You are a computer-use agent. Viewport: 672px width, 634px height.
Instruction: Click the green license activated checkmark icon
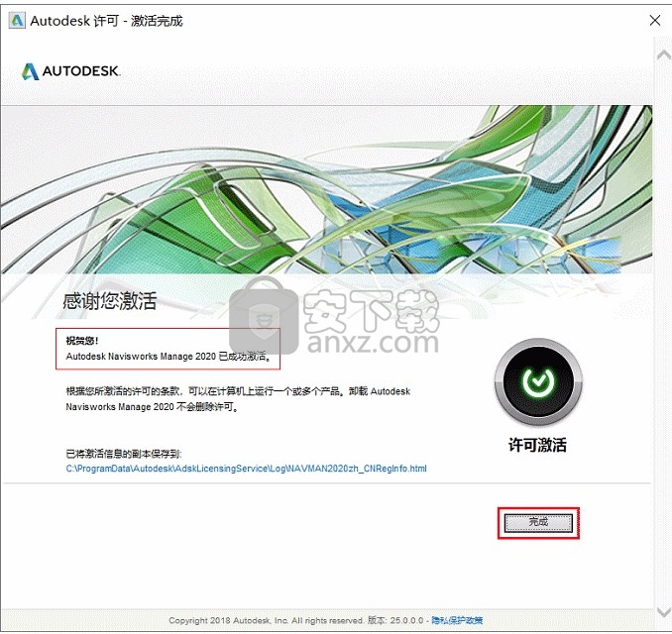pos(538,381)
